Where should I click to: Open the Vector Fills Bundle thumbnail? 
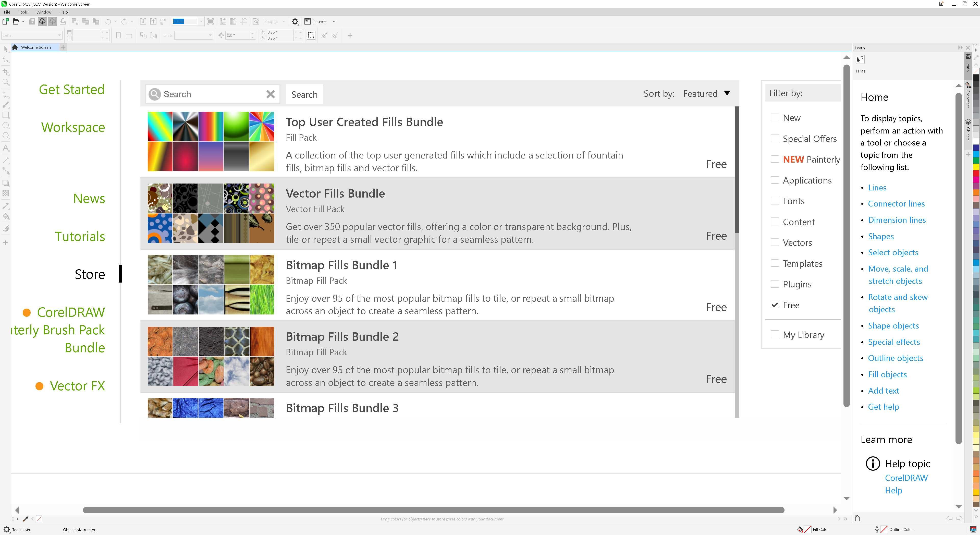coord(211,213)
